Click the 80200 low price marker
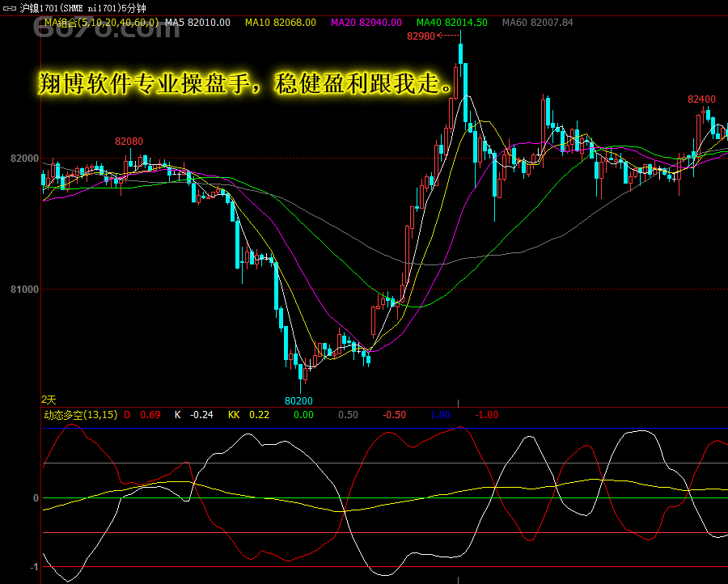728x584 pixels. (x=298, y=400)
